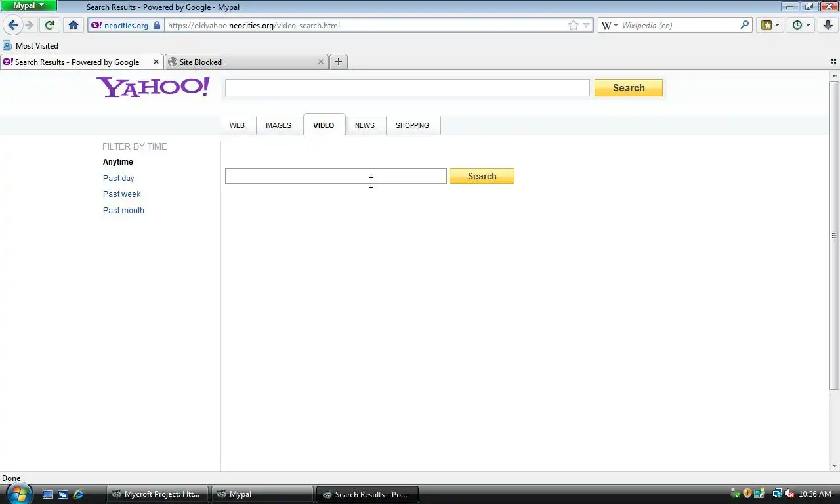
Task: Open the Windows Start orb
Action: tap(18, 493)
